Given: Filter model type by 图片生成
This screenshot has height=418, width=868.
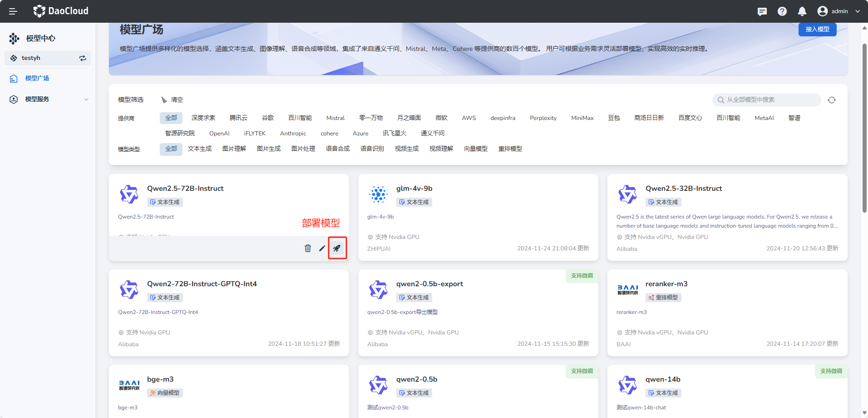Looking at the screenshot, I should [x=269, y=149].
